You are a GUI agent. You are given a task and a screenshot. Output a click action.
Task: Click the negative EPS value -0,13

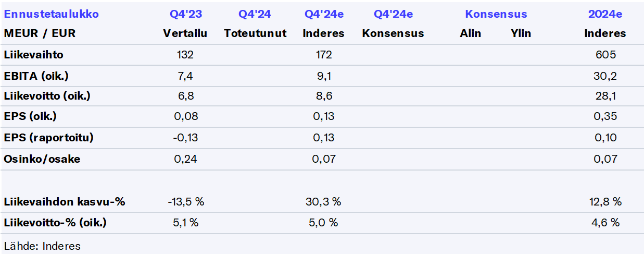pos(185,138)
